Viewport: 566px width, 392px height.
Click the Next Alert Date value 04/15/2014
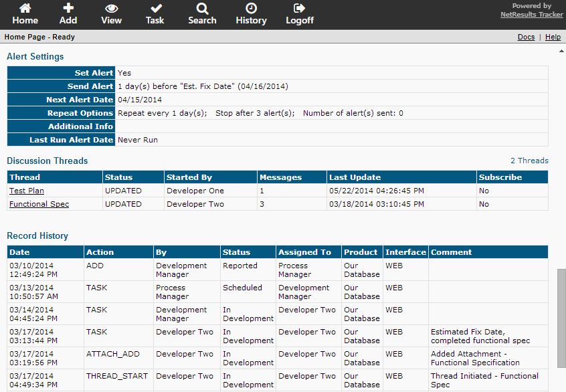pos(140,100)
